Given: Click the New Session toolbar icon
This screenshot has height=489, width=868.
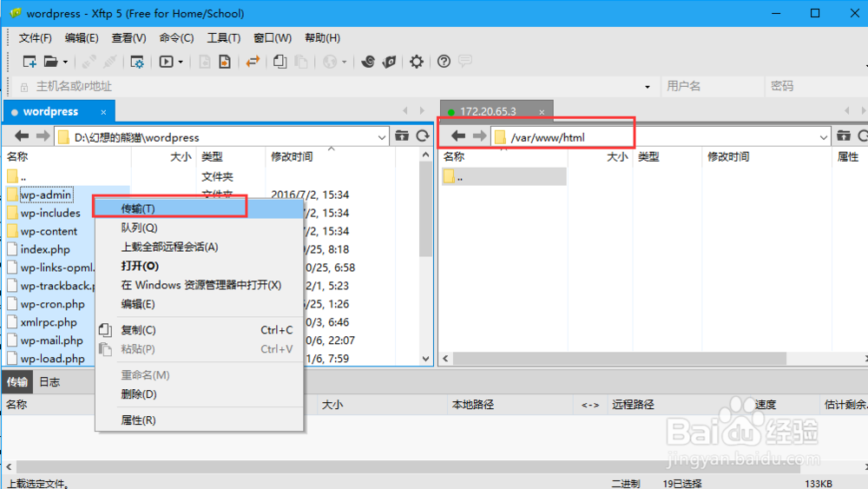Looking at the screenshot, I should pos(30,62).
